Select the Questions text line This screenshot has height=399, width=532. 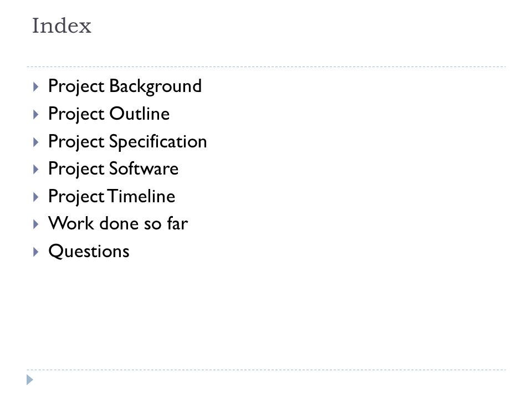click(x=89, y=252)
